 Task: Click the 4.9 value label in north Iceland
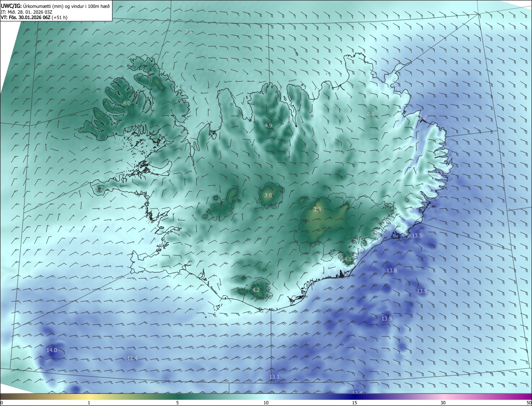coord(268,125)
